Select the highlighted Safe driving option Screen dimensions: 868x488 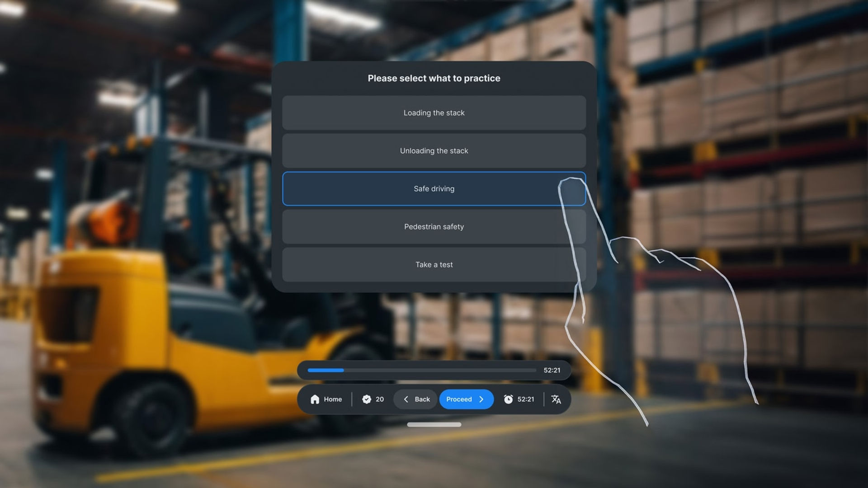coord(434,188)
